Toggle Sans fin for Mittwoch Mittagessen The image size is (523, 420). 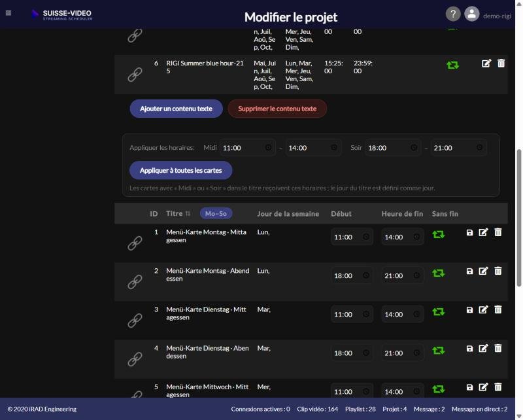pyautogui.click(x=438, y=389)
